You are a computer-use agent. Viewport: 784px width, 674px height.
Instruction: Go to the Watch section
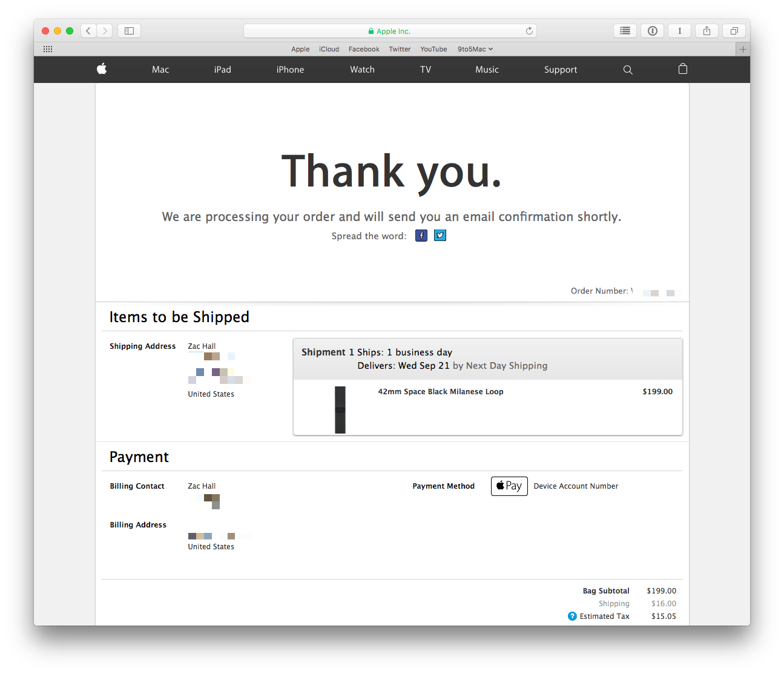362,70
